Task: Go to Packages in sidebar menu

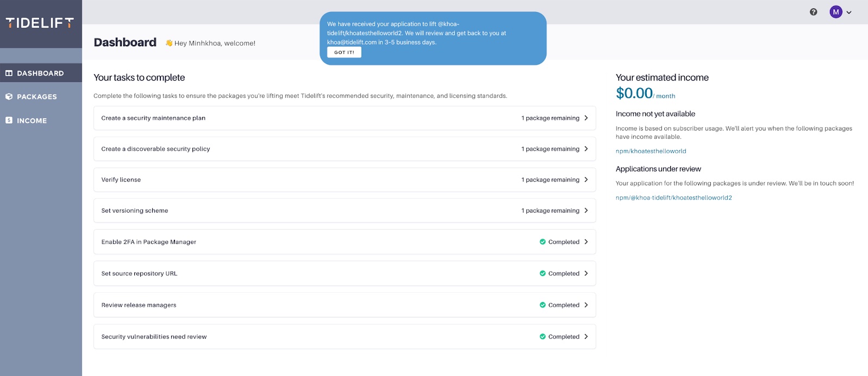Action: tap(36, 97)
